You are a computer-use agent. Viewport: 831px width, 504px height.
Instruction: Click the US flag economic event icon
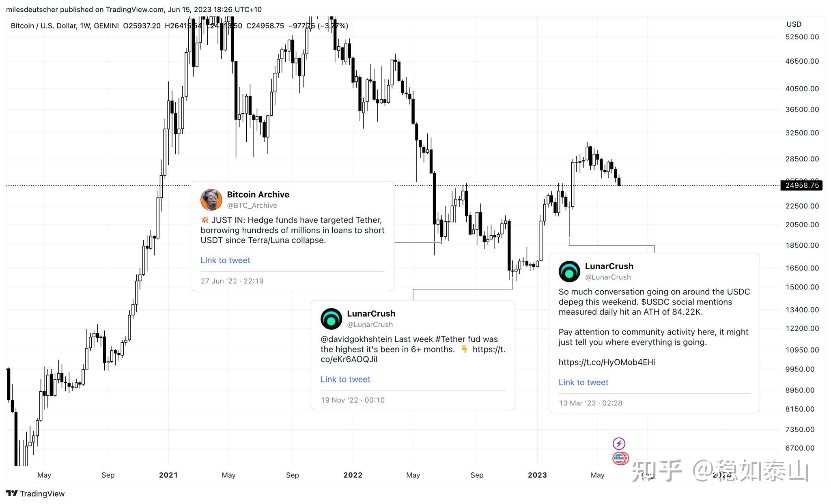click(x=620, y=458)
